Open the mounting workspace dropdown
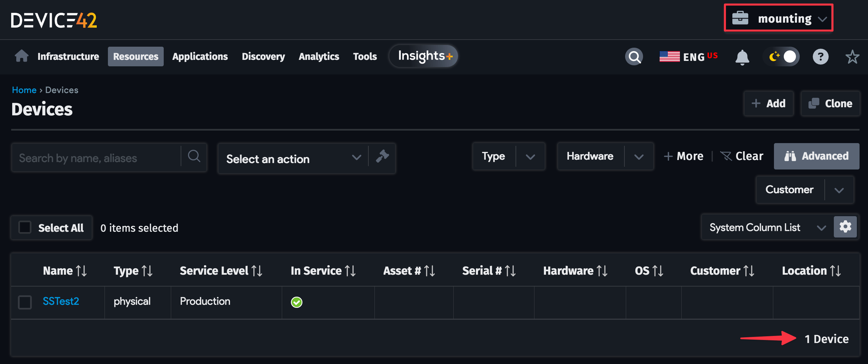 click(x=778, y=18)
